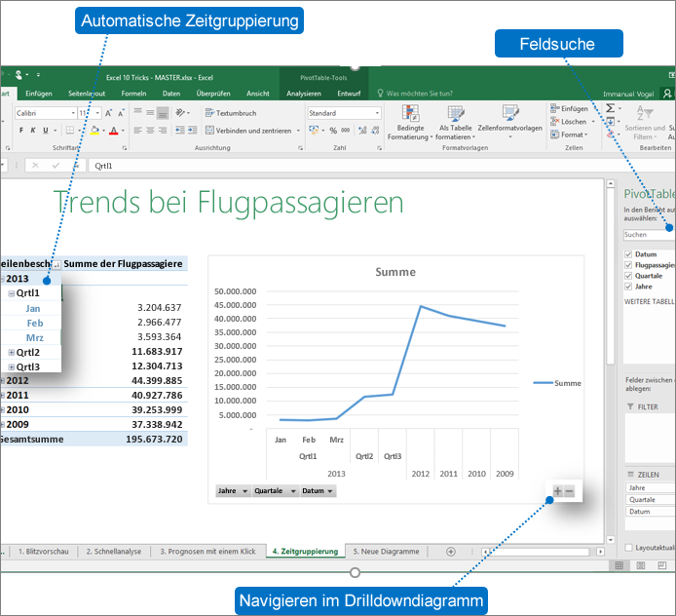676x616 pixels.
Task: Switch to normal view in status bar
Action: click(x=620, y=565)
